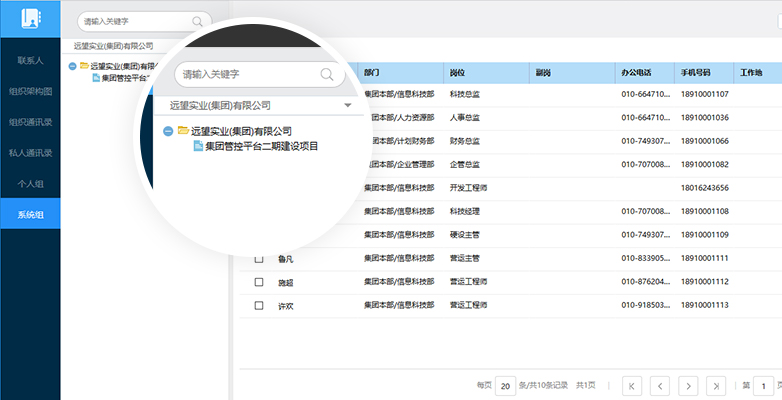The height and width of the screenshot is (400, 782).
Task: Select 集团管控平台二期建设项目 in the enlarged tree
Action: pyautogui.click(x=261, y=146)
